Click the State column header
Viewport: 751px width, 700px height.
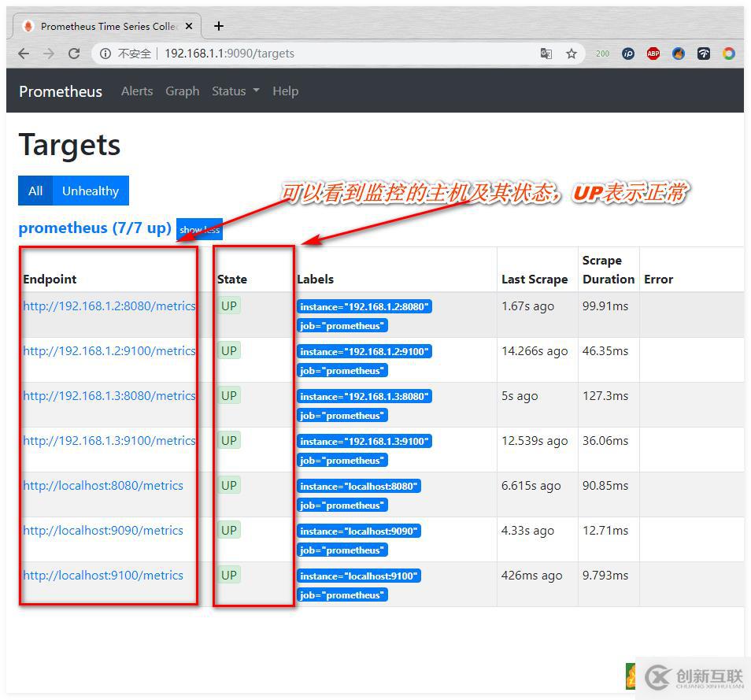[x=232, y=280]
